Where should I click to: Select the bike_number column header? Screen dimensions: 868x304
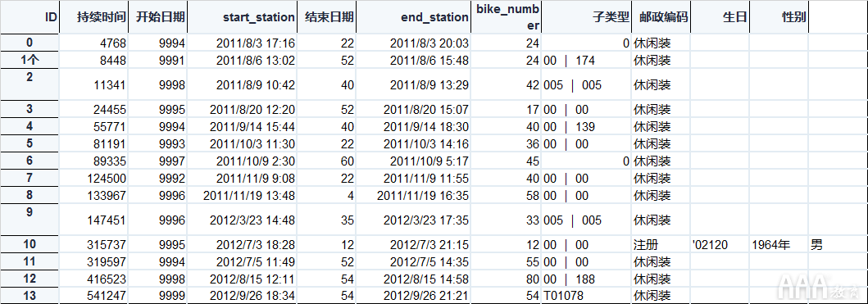pyautogui.click(x=506, y=17)
